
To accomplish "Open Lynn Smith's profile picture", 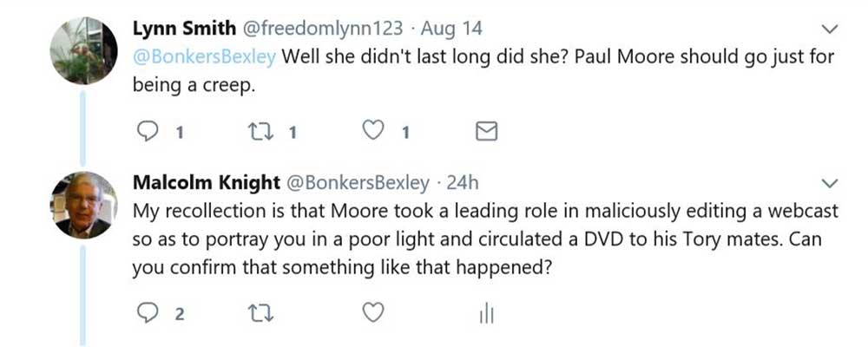I will point(84,50).
